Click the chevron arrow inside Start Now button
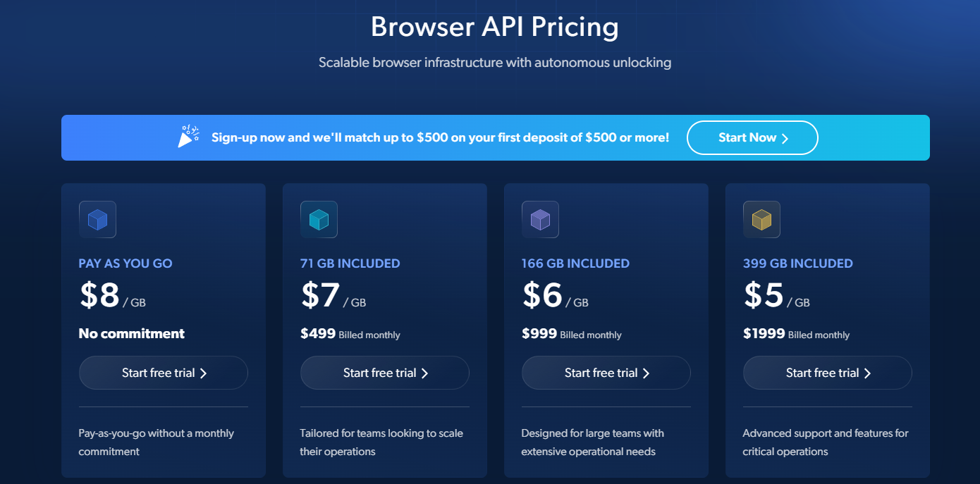The width and height of the screenshot is (980, 484). [x=785, y=138]
